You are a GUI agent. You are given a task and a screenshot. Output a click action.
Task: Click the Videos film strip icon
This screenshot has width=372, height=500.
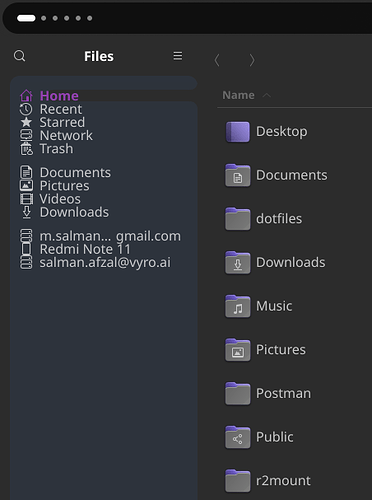click(26, 199)
